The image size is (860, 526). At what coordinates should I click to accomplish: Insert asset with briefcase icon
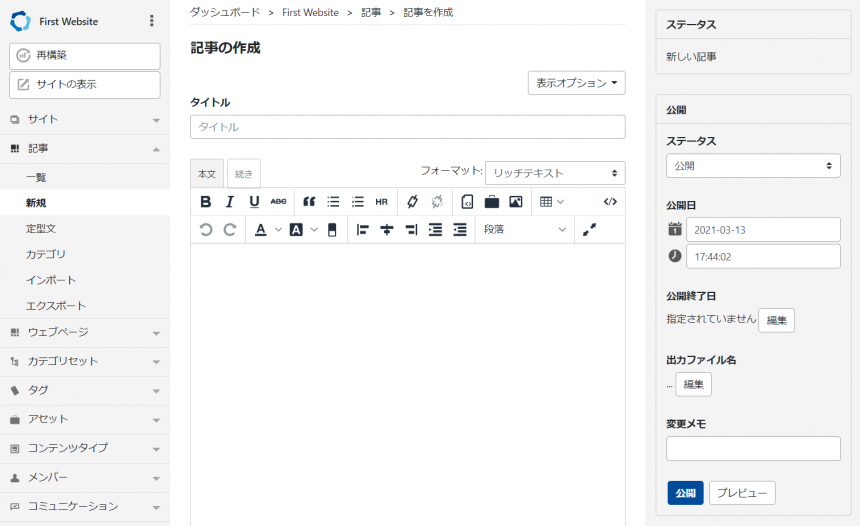(x=491, y=202)
